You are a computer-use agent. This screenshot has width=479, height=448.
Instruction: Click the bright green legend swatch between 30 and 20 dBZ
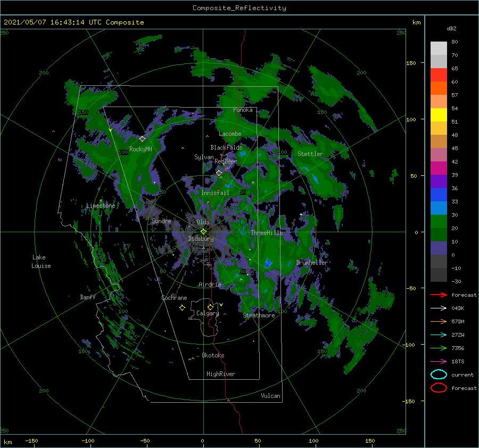[x=439, y=222]
